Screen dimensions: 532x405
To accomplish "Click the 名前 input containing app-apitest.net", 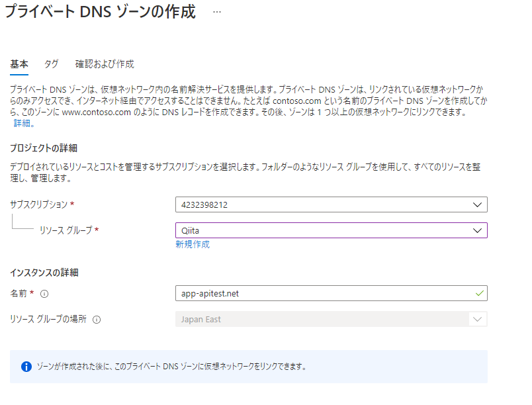I will pyautogui.click(x=331, y=293).
